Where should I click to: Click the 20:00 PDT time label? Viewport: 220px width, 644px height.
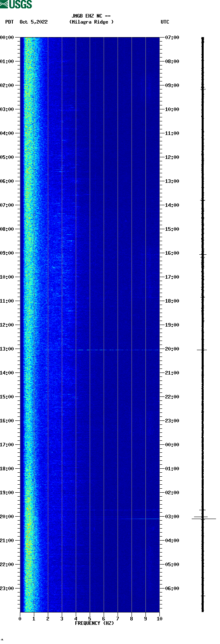tap(7, 517)
